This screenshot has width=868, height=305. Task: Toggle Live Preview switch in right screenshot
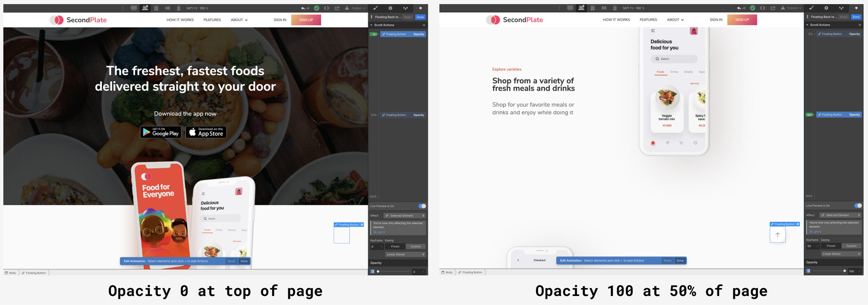(x=858, y=205)
